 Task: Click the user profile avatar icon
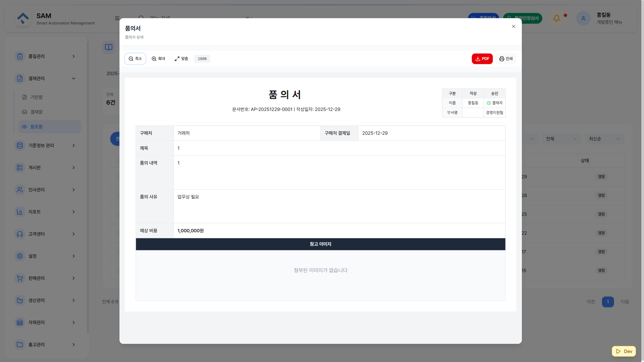583,18
